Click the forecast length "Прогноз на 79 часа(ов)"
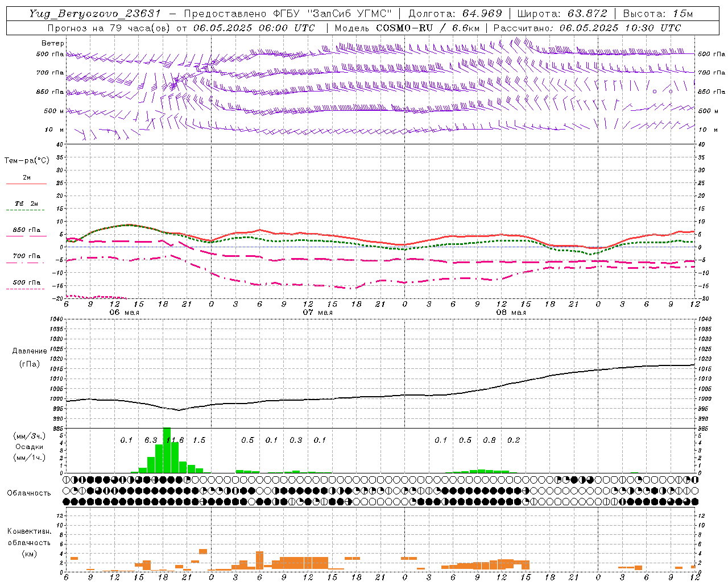728x582 pixels. tap(108, 28)
